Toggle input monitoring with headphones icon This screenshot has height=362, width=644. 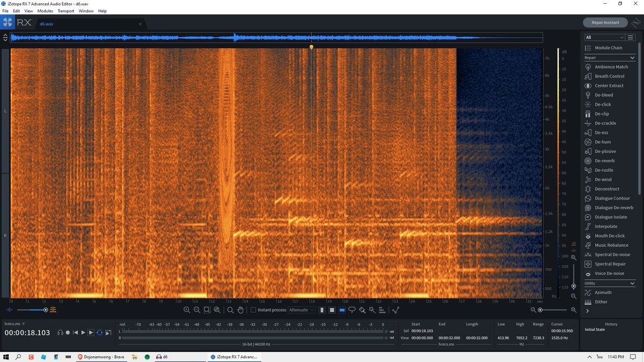(60, 333)
